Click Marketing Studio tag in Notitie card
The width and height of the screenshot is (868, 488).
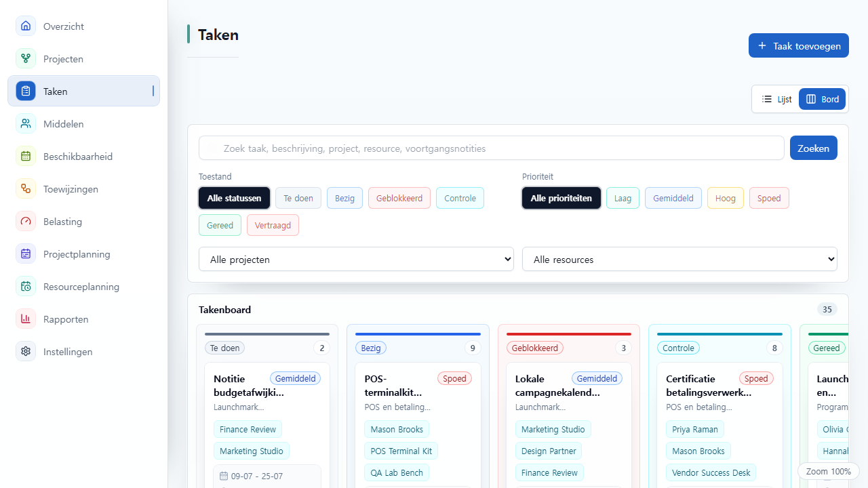252,451
